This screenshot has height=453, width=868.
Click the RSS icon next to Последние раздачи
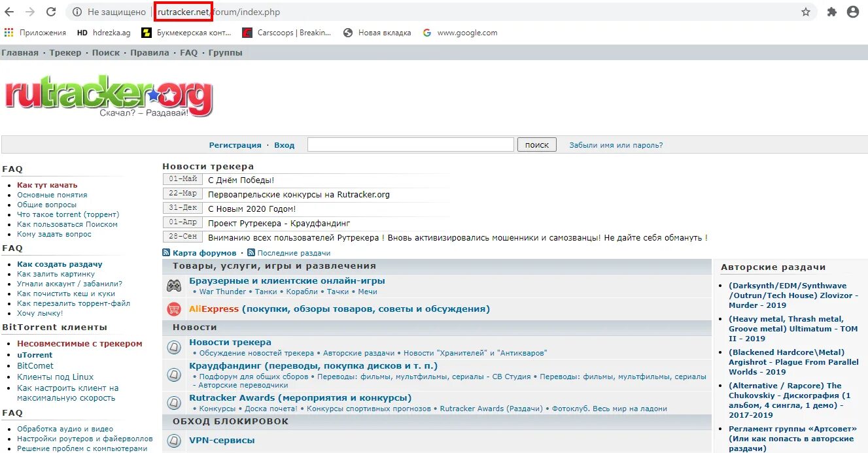[251, 253]
